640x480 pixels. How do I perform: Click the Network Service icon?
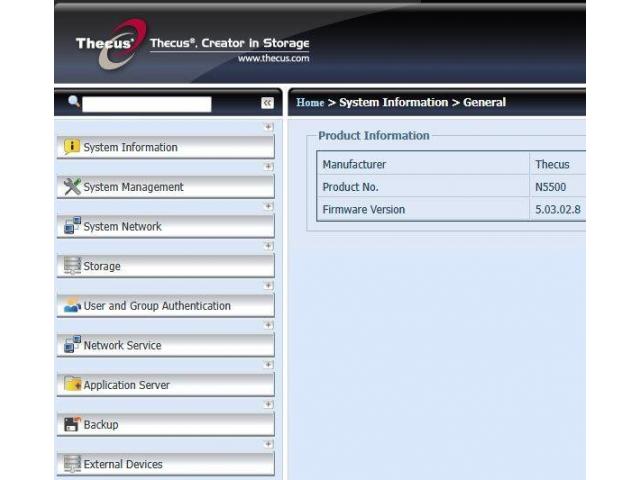pyautogui.click(x=72, y=345)
